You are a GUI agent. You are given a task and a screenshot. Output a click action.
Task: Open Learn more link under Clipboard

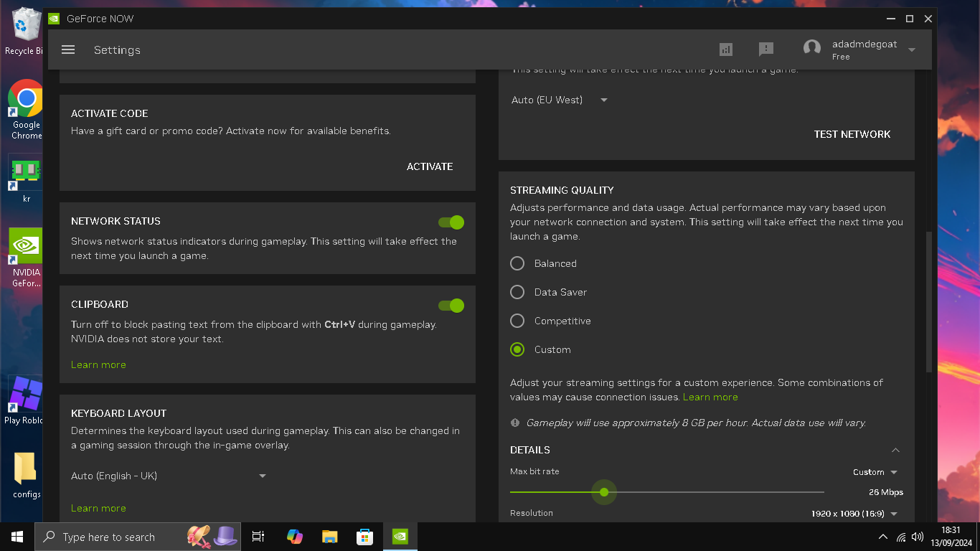pyautogui.click(x=98, y=364)
